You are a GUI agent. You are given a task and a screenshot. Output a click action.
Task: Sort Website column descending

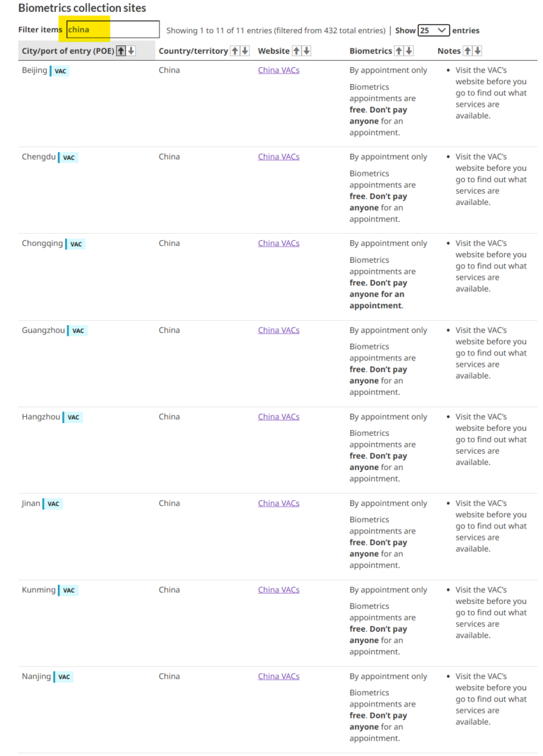click(306, 51)
